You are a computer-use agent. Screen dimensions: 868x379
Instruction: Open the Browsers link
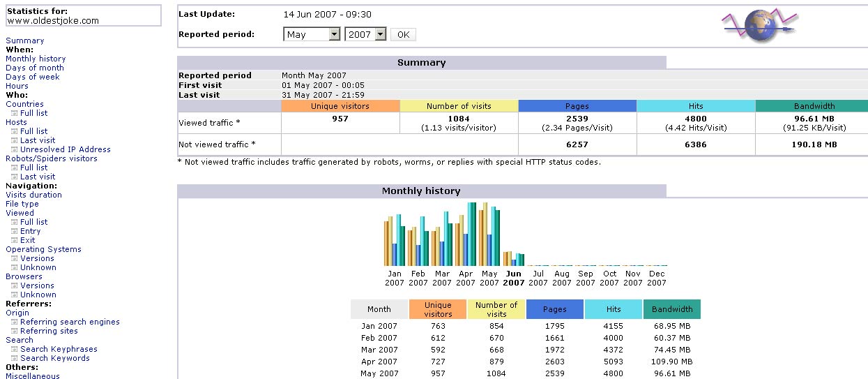click(24, 276)
